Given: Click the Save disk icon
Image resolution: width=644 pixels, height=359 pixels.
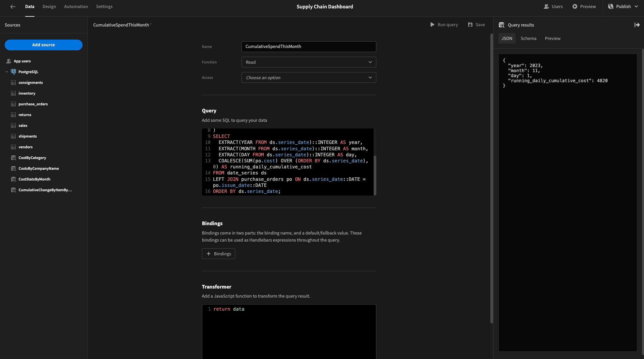Looking at the screenshot, I should click(470, 24).
